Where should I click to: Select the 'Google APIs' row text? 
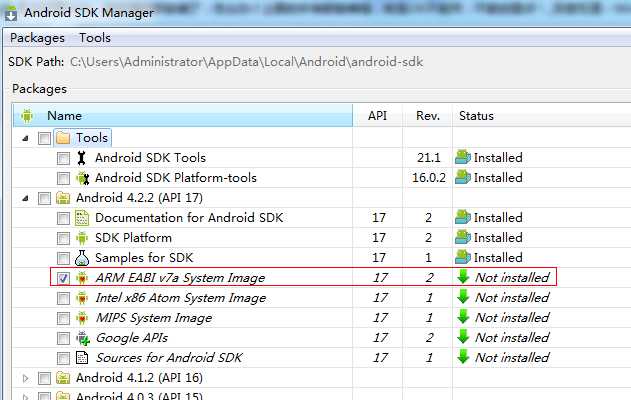132,338
